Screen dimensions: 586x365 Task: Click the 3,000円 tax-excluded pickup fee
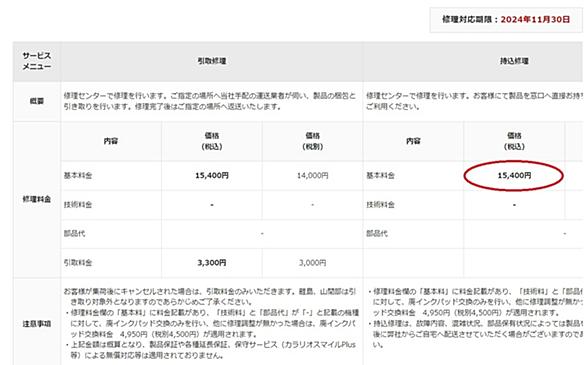(312, 263)
